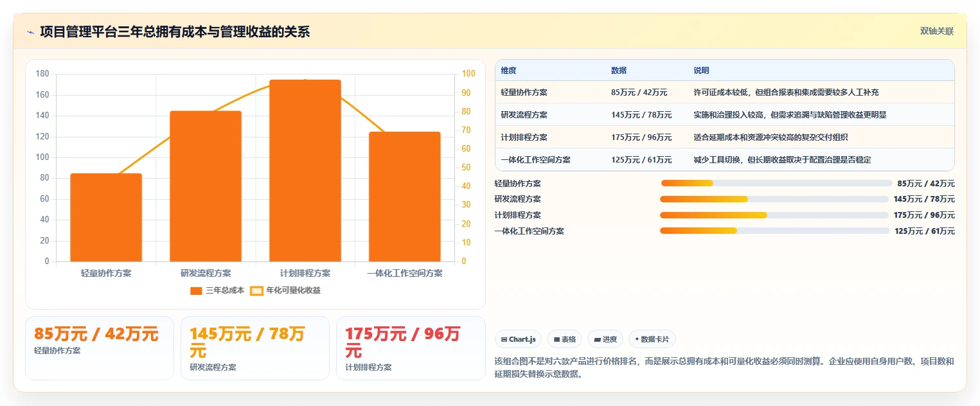Click the 数据 column header

[619, 71]
